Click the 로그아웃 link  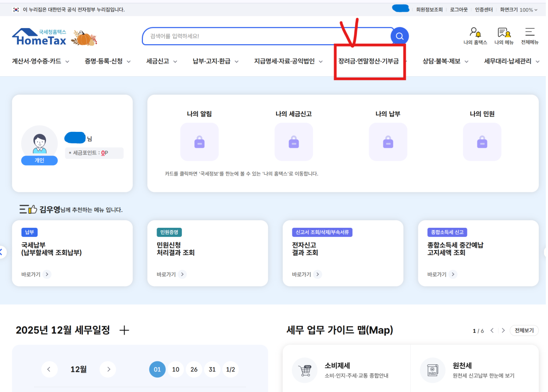(x=458, y=9)
